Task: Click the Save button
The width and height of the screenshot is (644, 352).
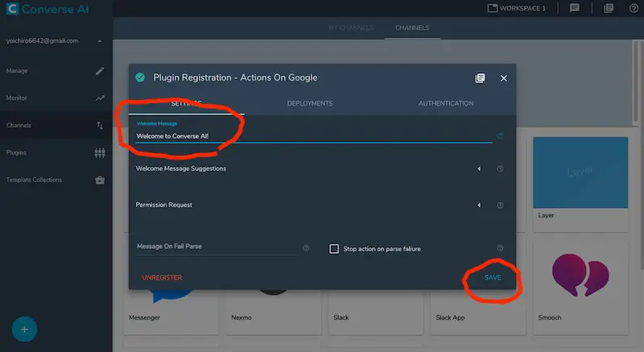Action: [x=493, y=278]
